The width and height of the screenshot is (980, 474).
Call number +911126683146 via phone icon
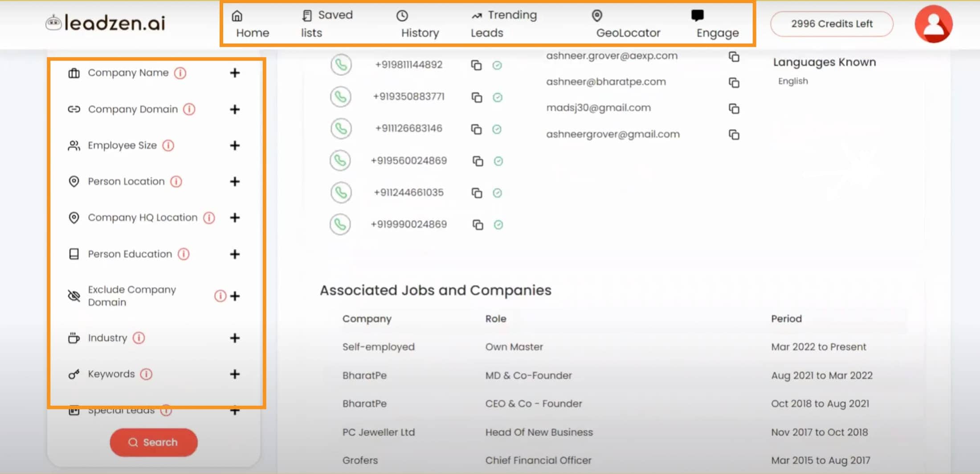click(x=341, y=129)
